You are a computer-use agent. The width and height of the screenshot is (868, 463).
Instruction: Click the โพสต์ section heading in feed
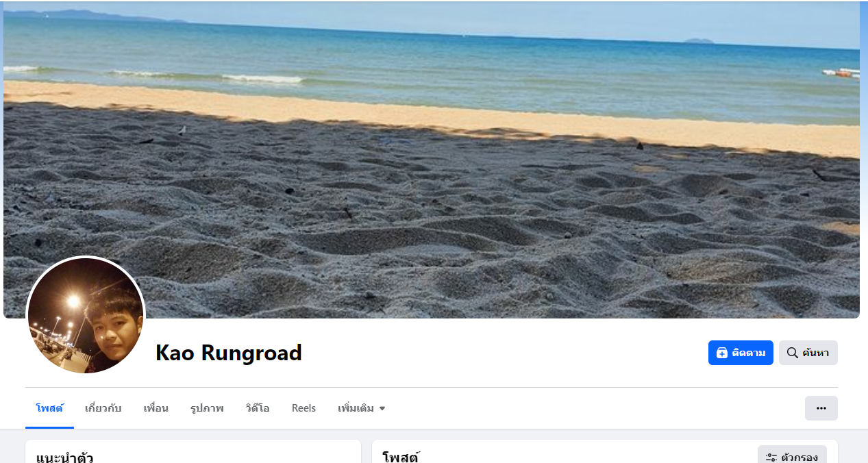click(400, 457)
